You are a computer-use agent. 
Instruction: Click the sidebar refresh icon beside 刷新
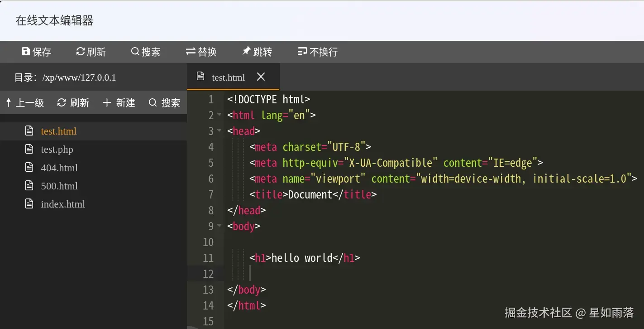coord(62,103)
